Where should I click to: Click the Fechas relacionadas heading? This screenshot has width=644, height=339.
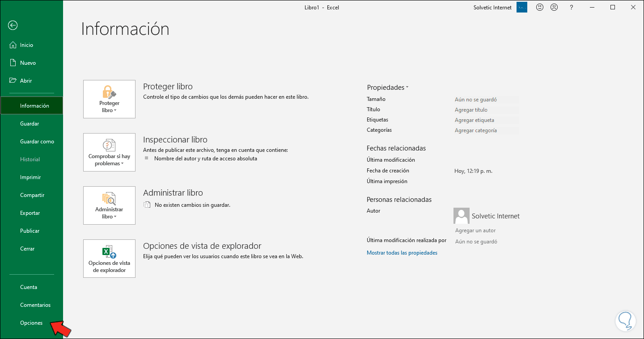click(x=396, y=148)
